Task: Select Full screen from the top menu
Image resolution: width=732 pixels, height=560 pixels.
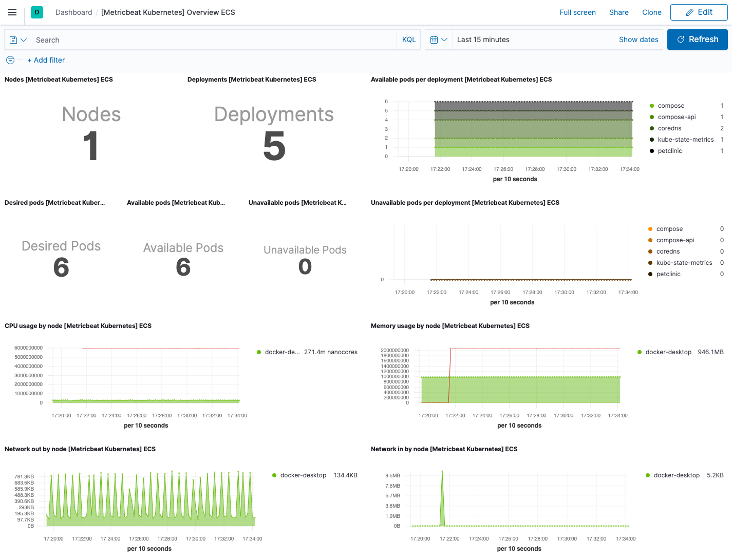Action: pyautogui.click(x=577, y=12)
